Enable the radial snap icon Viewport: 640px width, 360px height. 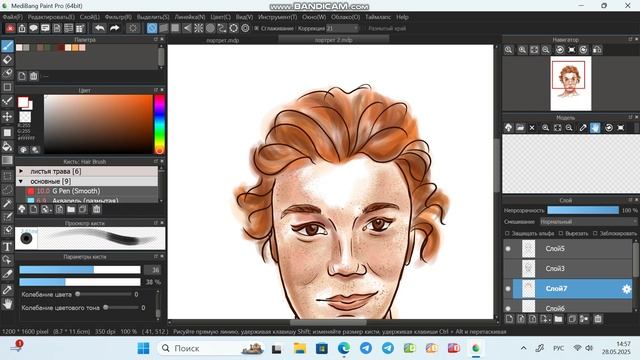point(198,28)
